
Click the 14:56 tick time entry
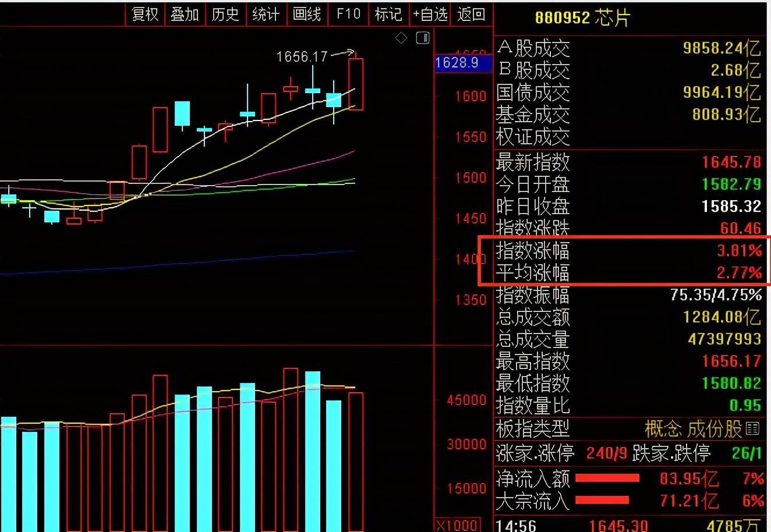point(516,526)
